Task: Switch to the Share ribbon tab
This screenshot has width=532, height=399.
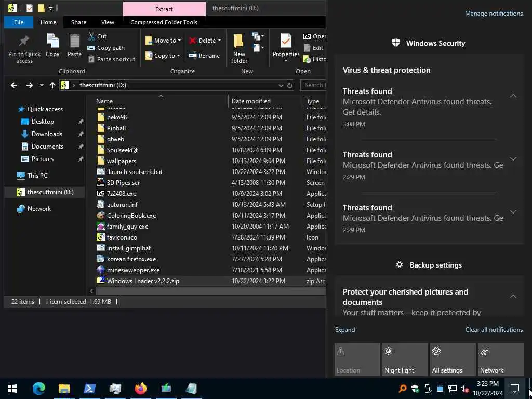Action: pyautogui.click(x=79, y=22)
